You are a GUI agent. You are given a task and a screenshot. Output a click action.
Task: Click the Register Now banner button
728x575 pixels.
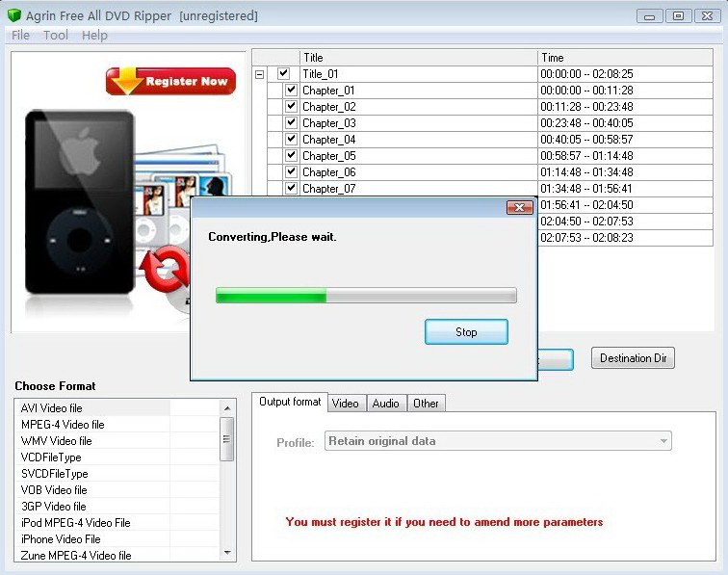point(170,81)
